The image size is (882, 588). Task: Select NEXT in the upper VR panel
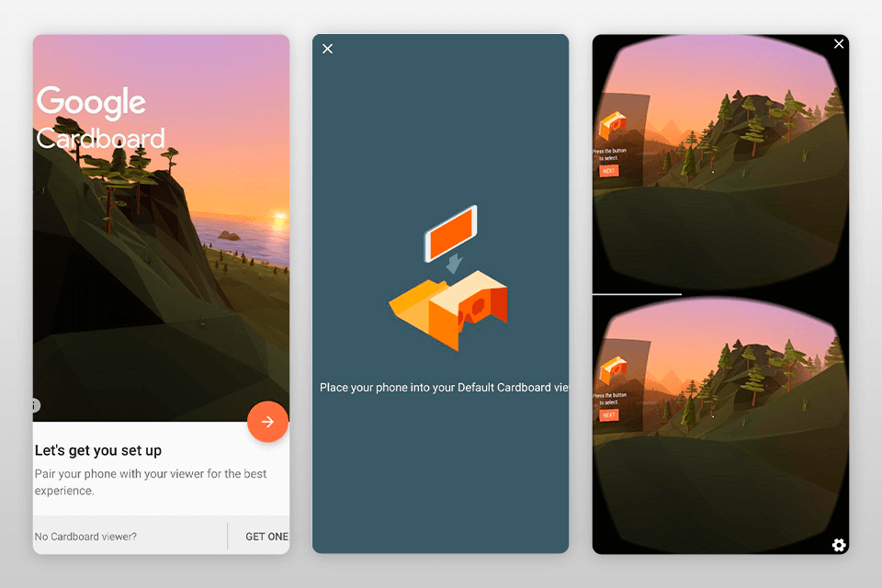point(609,170)
